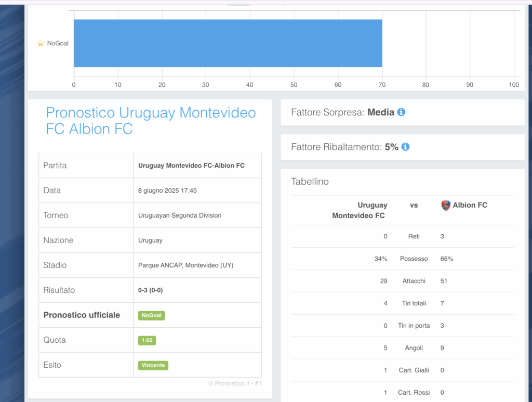Click the Quota row label
The width and height of the screenshot is (532, 402).
55,340
